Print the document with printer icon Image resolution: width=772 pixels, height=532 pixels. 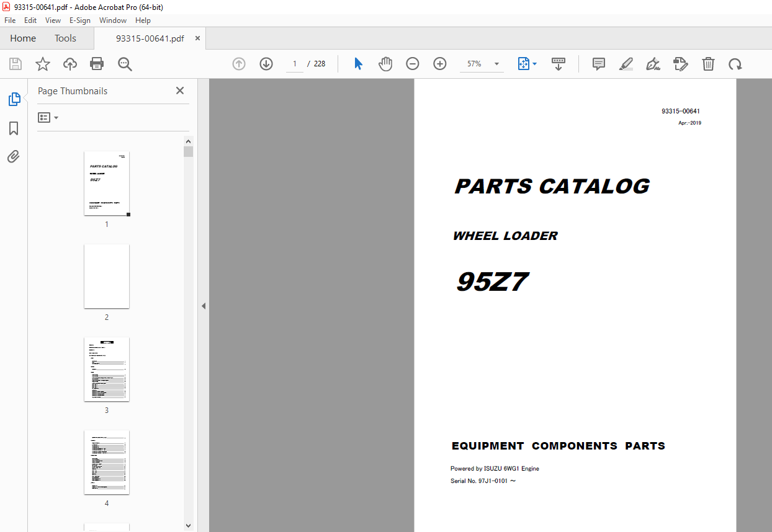(97, 64)
